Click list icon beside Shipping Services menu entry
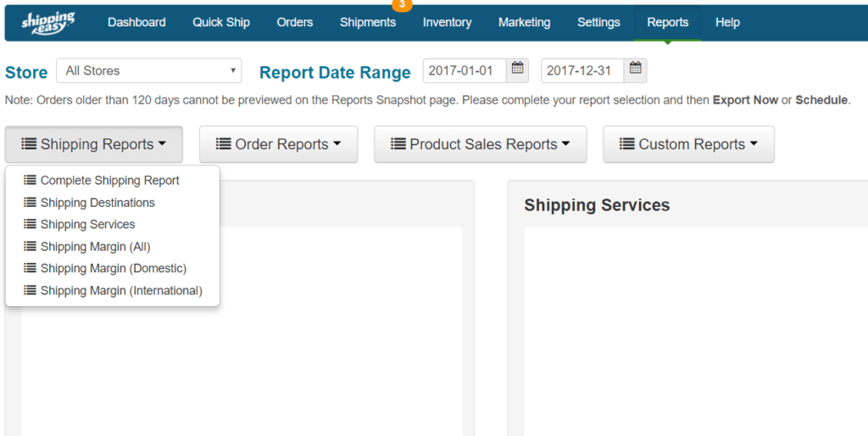Image resolution: width=868 pixels, height=436 pixels. [x=30, y=224]
